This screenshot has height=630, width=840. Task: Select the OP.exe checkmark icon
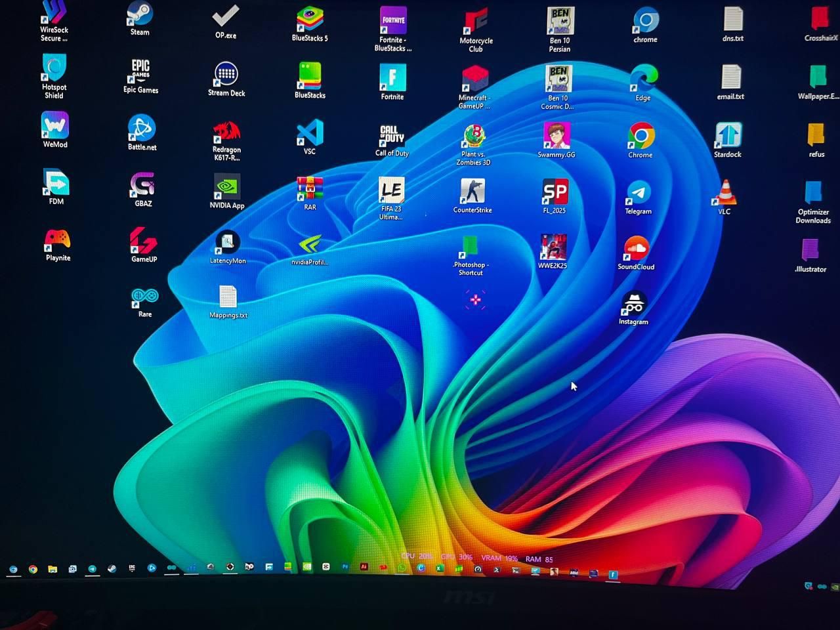coord(226,21)
